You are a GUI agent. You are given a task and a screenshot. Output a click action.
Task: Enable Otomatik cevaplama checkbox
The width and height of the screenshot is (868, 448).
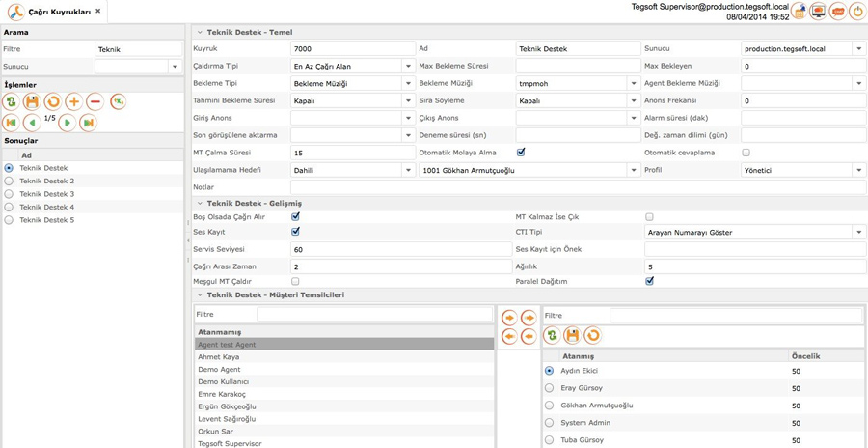746,153
